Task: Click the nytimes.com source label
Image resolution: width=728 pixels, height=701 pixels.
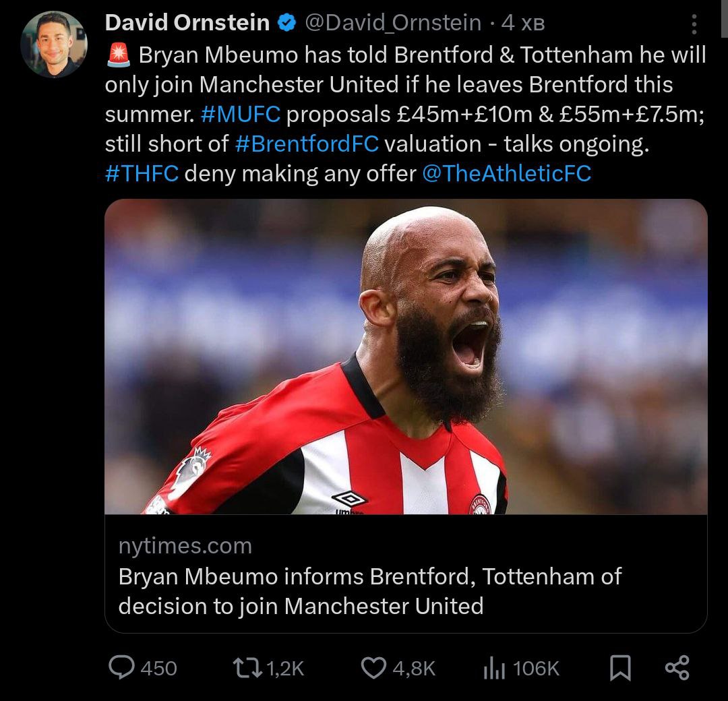Action: pos(185,545)
